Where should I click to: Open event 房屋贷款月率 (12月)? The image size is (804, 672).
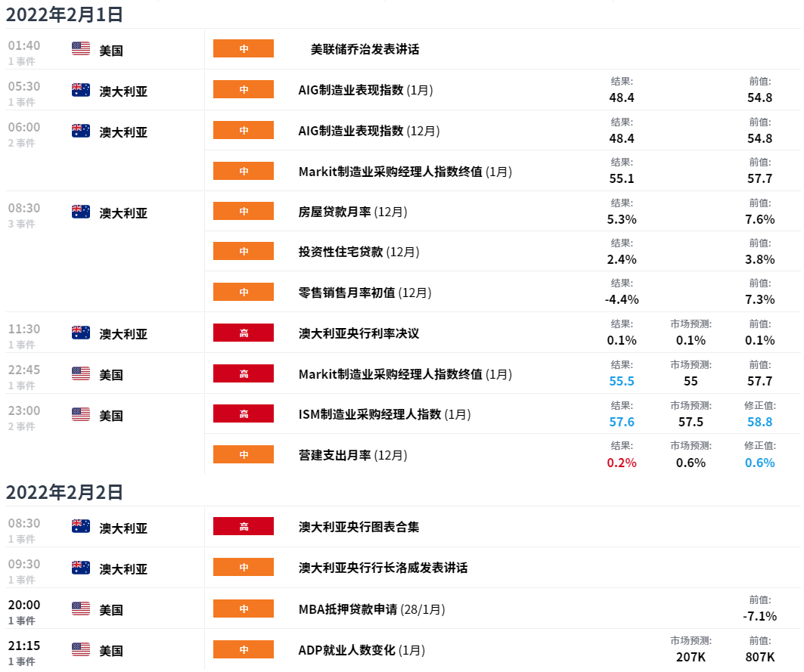[352, 212]
